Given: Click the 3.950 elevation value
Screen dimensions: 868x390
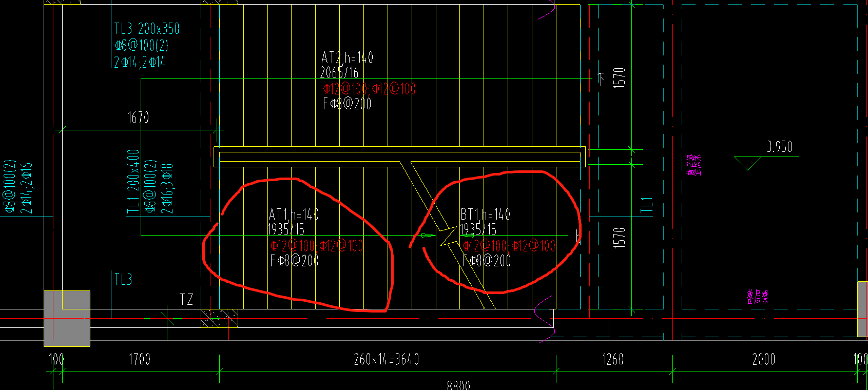Looking at the screenshot, I should click(779, 147).
